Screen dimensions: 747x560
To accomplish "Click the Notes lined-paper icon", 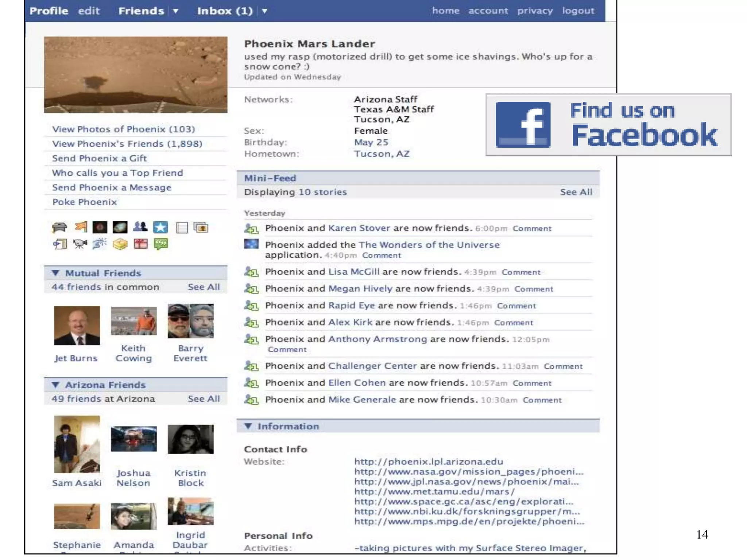I will click(x=181, y=227).
